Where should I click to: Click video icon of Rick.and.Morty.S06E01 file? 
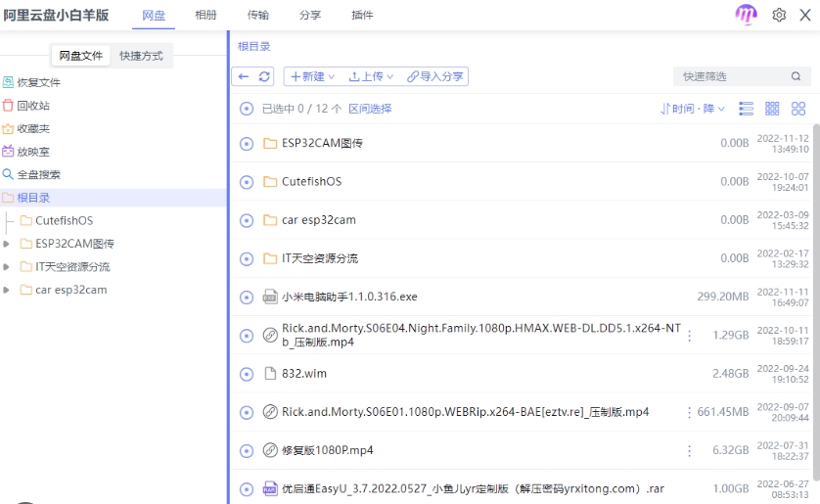coord(270,412)
